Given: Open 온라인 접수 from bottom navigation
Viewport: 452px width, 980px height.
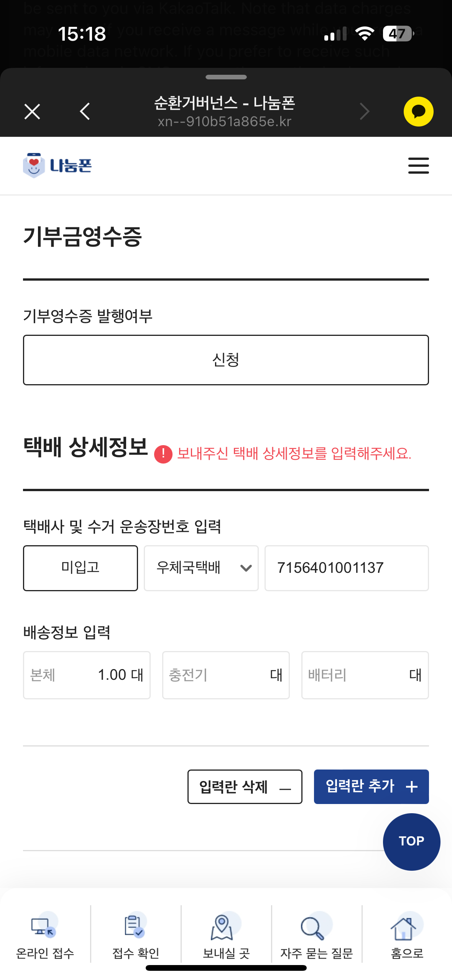Looking at the screenshot, I should tap(45, 935).
